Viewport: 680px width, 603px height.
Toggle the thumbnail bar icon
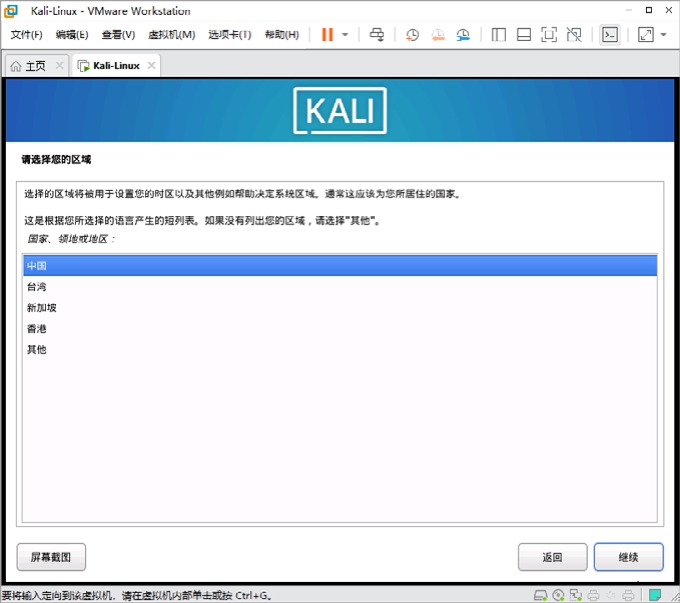(x=524, y=35)
